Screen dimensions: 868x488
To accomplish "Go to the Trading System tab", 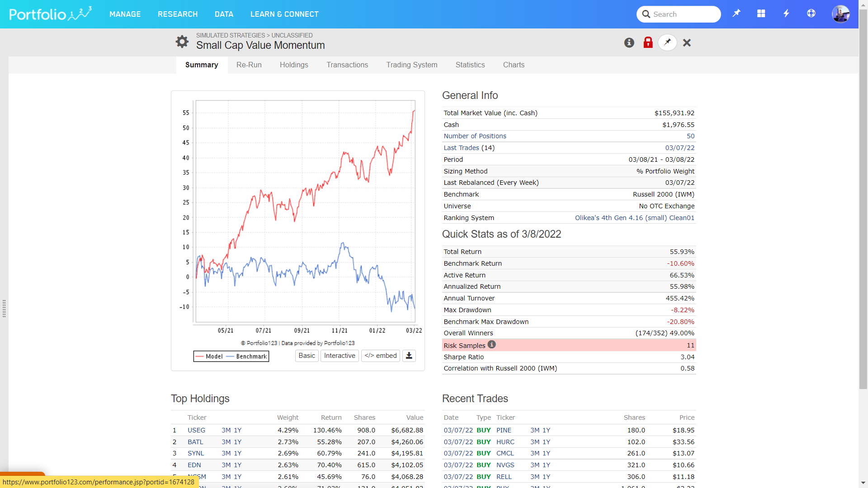I will (411, 65).
